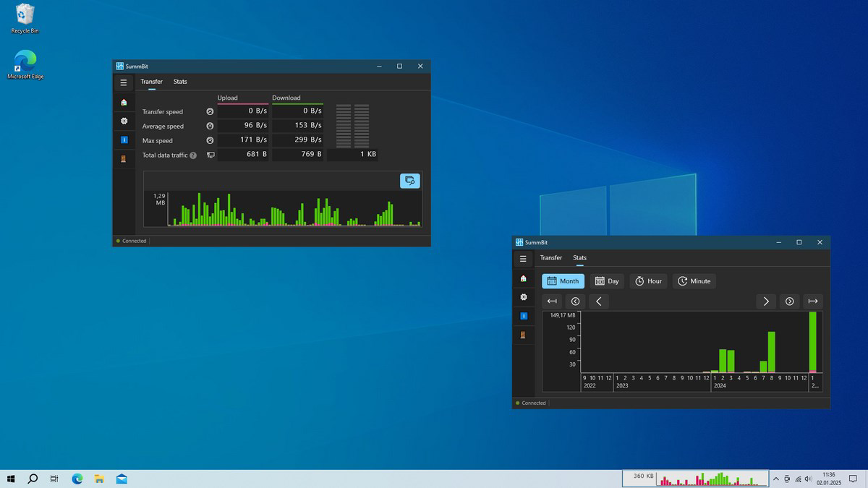Switch to Transfer tab in lower-right window
Screen dimensions: 868x488
click(551, 258)
